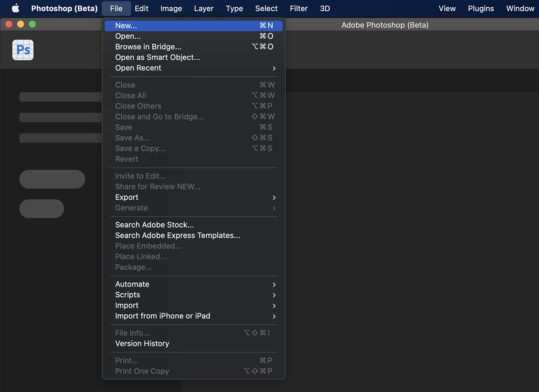
Task: Close the File menu from menu bar
Action: point(116,8)
